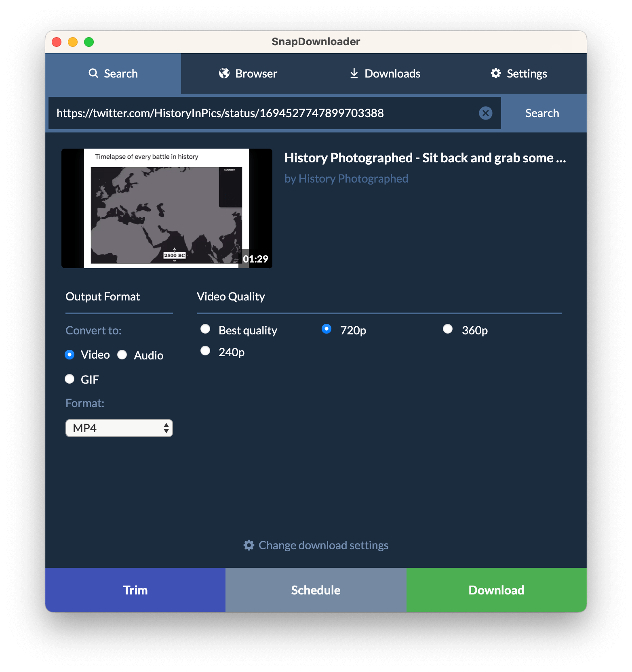Screen dimensions: 632x672
Task: Click the video thumbnail preview
Action: (x=166, y=208)
